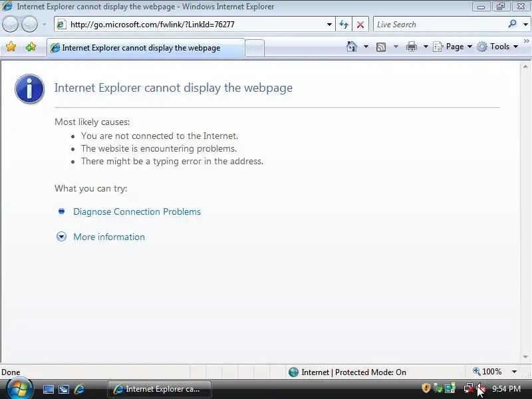Open the Favorites Center star
The image size is (532, 399).
11,47
